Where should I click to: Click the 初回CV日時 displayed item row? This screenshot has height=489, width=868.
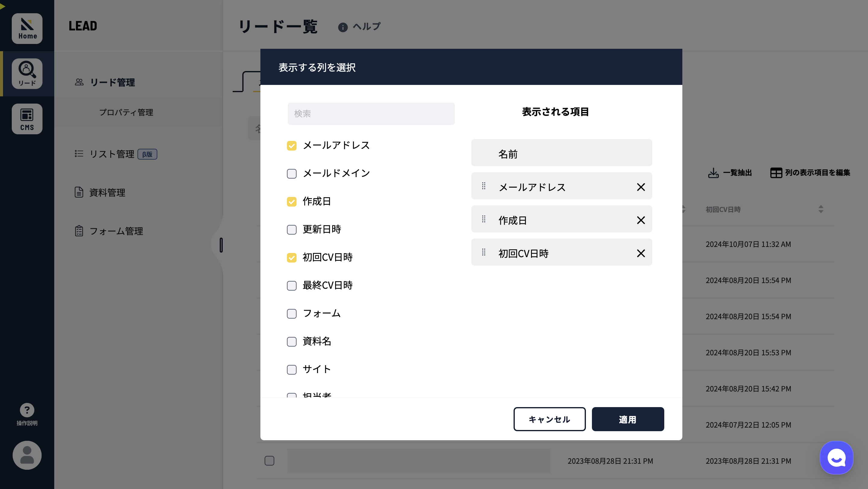(562, 252)
